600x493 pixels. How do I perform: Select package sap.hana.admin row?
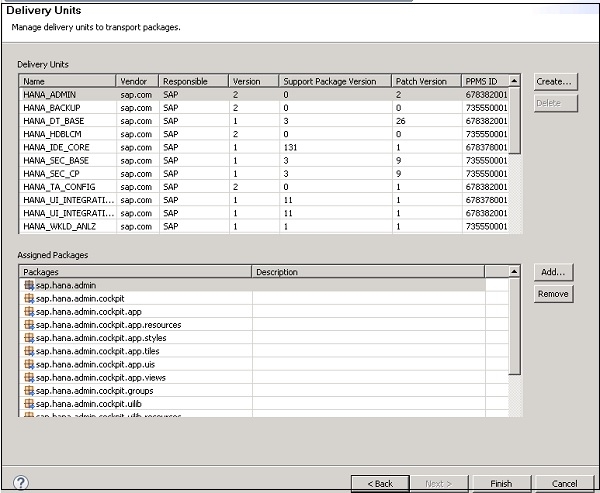click(x=252, y=285)
